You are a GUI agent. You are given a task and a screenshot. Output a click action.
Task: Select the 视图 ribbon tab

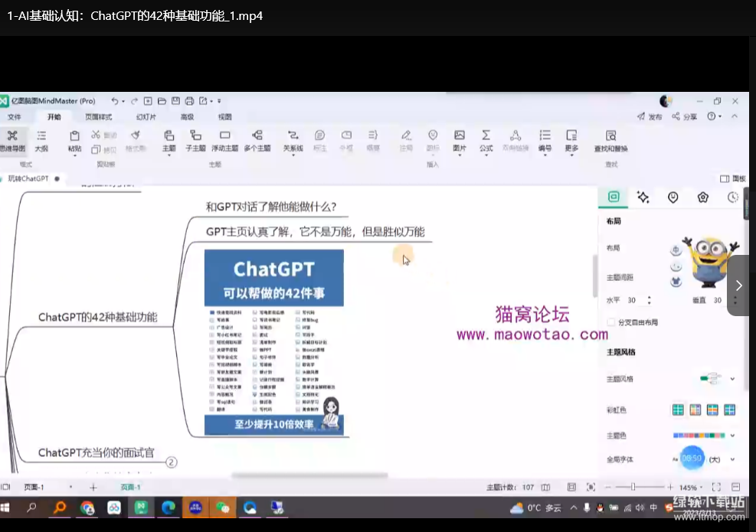(x=224, y=117)
